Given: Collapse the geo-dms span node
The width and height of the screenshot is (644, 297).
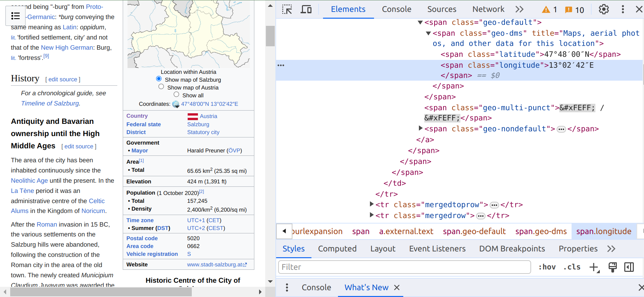Looking at the screenshot, I should coord(428,33).
